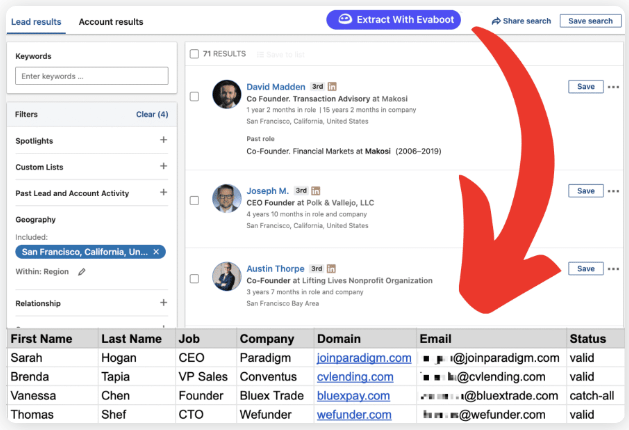Open more options for Joseph M.
629x430 pixels.
pos(613,191)
